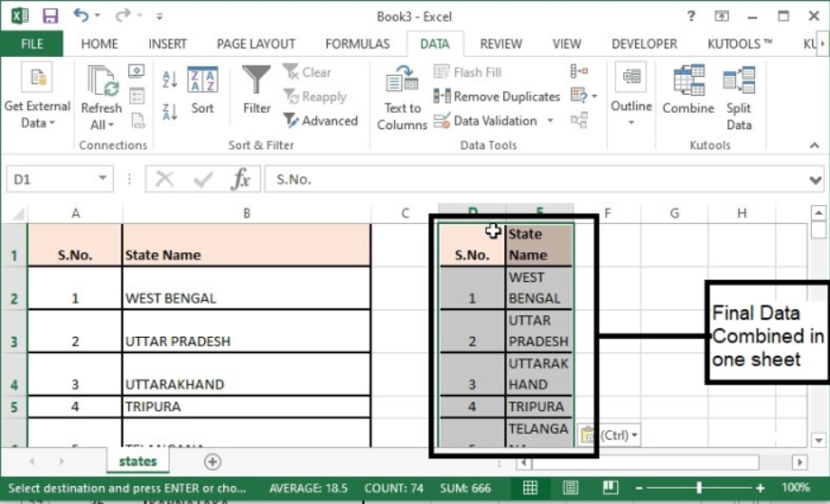Viewport: 830px width, 504px height.
Task: Click Remove Duplicates in Data Tools
Action: [x=497, y=96]
